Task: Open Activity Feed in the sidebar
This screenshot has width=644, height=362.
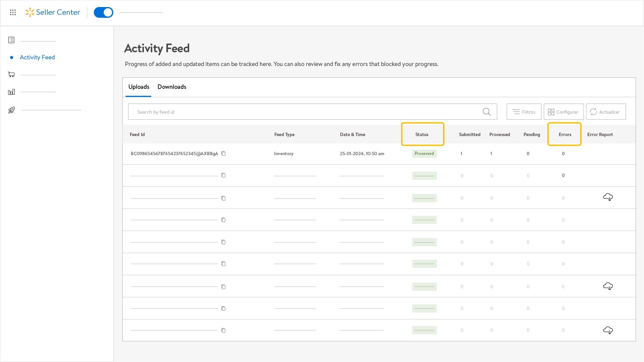Action: point(37,57)
